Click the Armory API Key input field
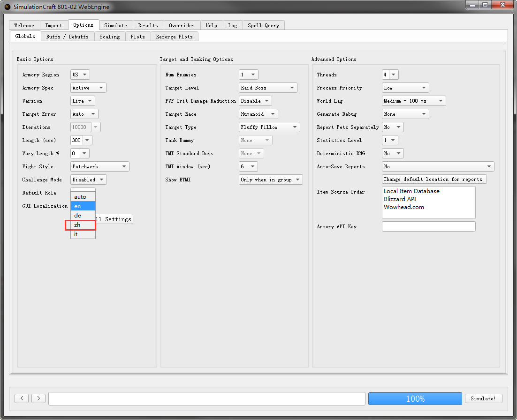The height and width of the screenshot is (420, 517). pos(428,227)
